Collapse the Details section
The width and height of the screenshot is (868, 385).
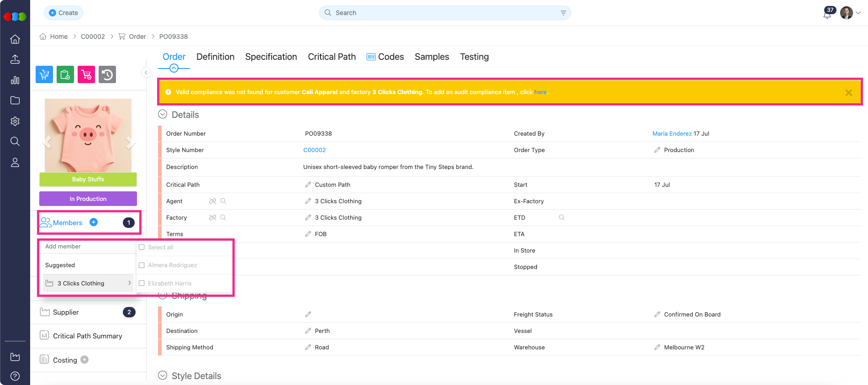pyautogui.click(x=163, y=115)
